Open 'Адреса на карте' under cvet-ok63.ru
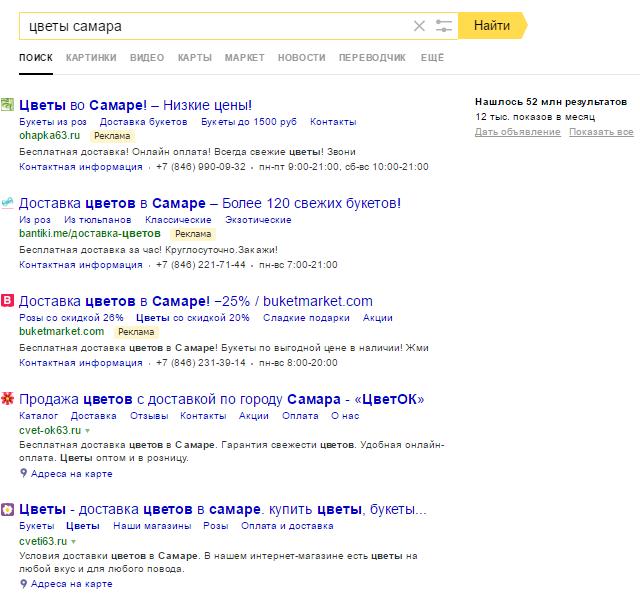Screen dimensions: 640x604 click(71, 474)
